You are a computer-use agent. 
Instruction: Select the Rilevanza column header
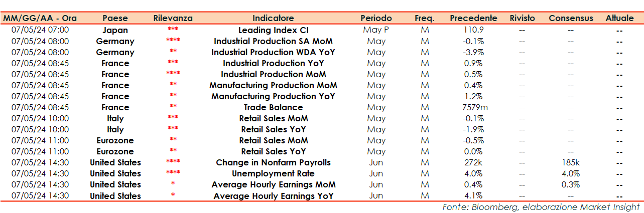173,18
